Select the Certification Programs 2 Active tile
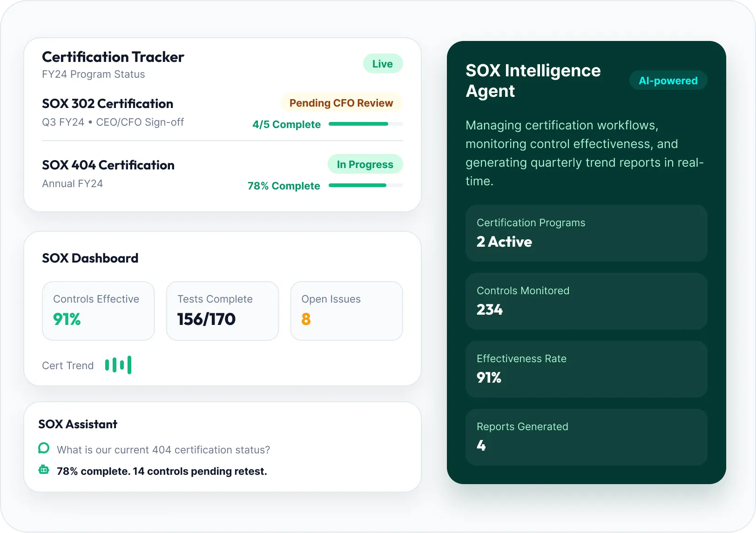Screen dimensions: 756x533 coord(586,233)
